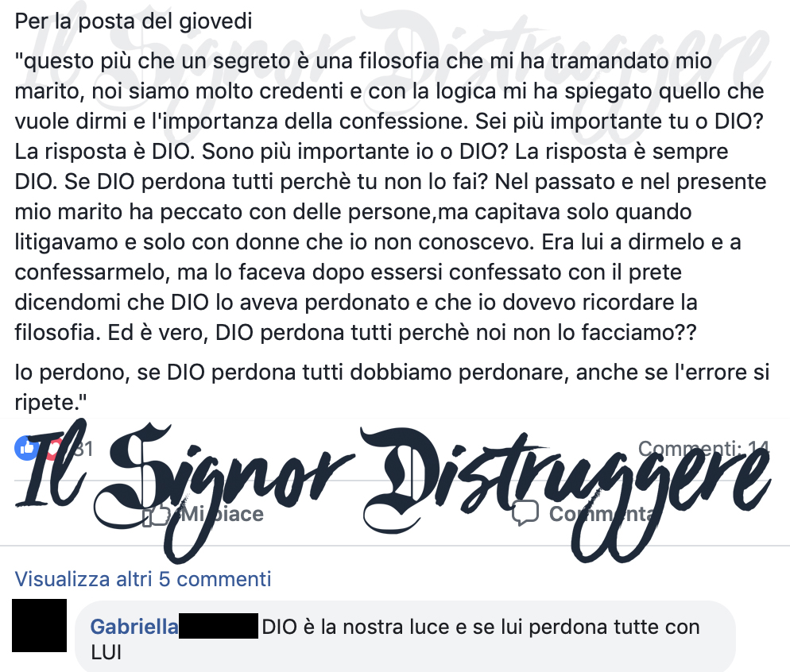Viewport: 790px width, 672px height.
Task: Click the redacted surname after Gabriella
Action: (x=218, y=626)
